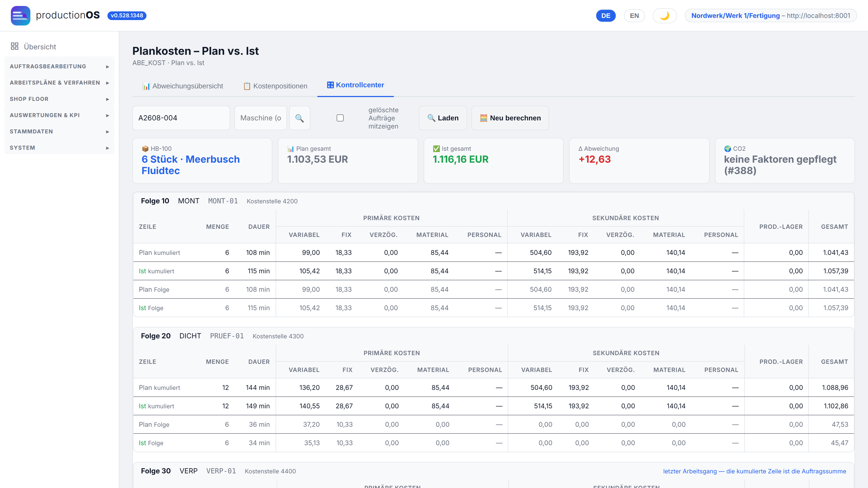Click 'MONT-01' machine code

(223, 201)
